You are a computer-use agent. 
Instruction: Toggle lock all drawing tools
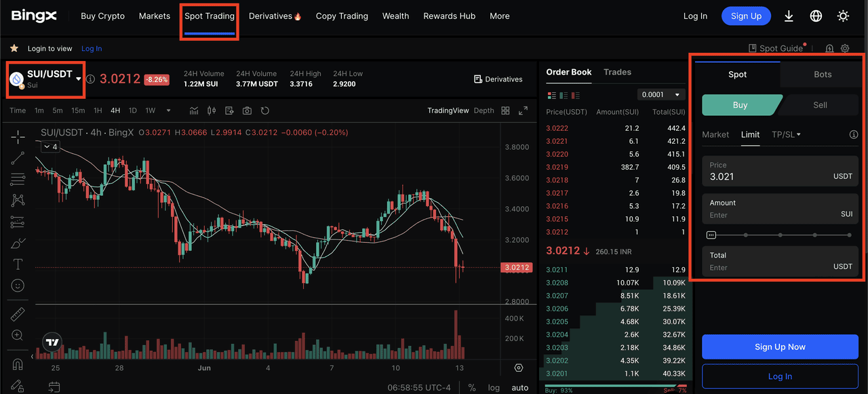18,385
